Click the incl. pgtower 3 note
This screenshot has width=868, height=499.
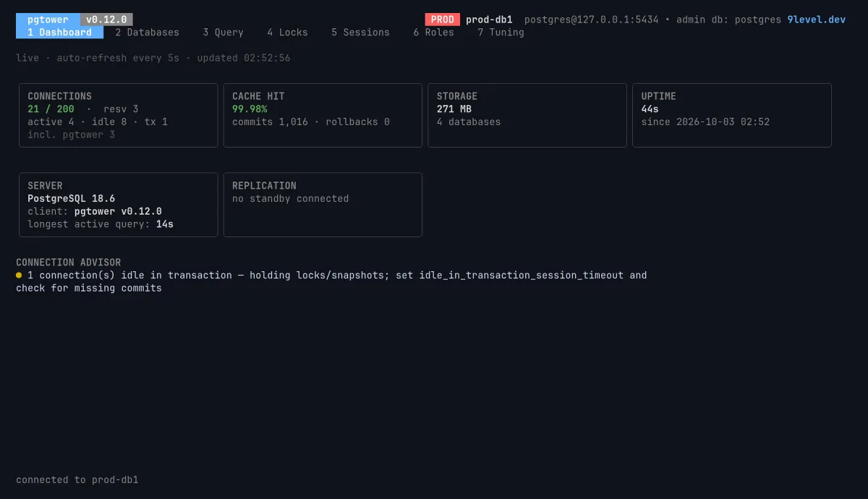71,135
